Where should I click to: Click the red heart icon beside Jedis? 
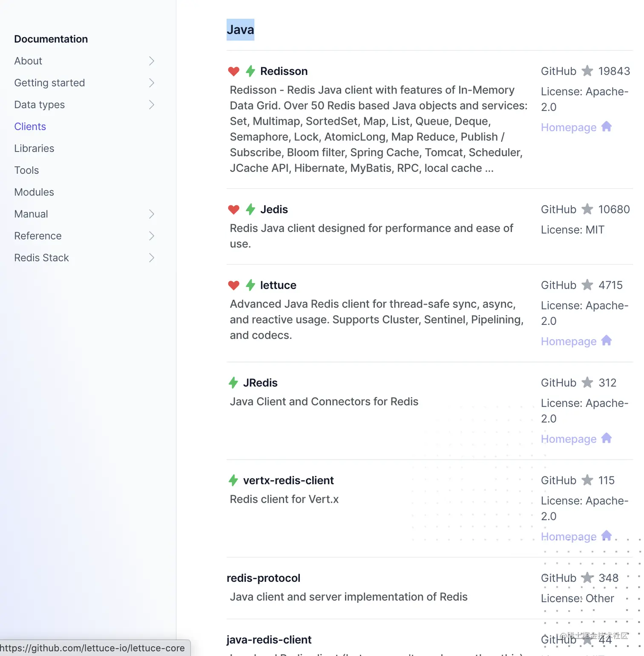(233, 209)
